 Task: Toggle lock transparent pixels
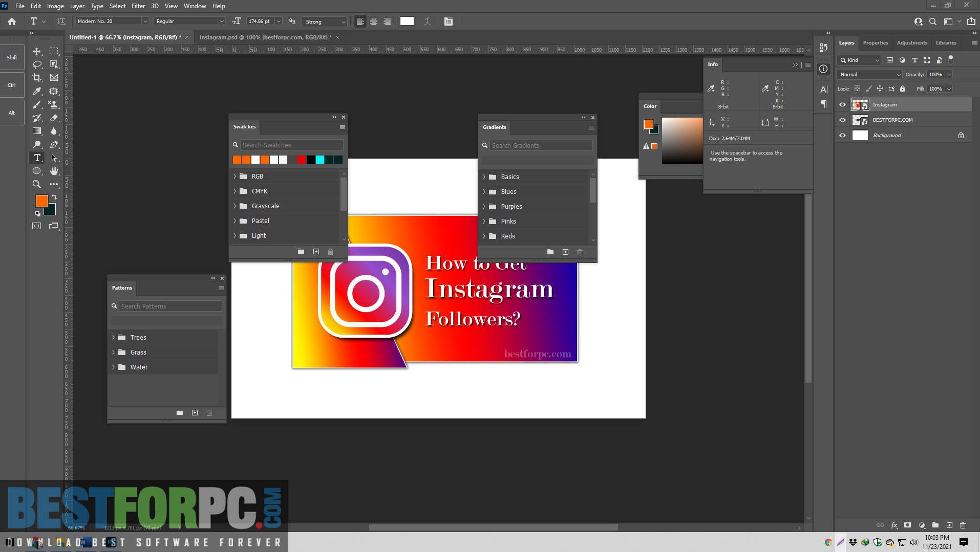[x=858, y=89]
